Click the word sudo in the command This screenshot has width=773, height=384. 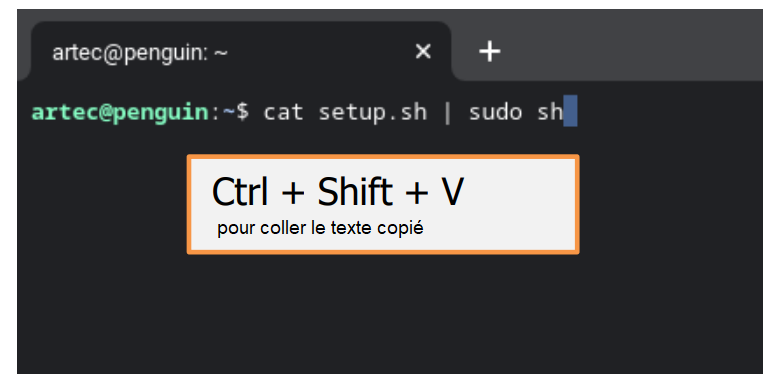(x=495, y=112)
